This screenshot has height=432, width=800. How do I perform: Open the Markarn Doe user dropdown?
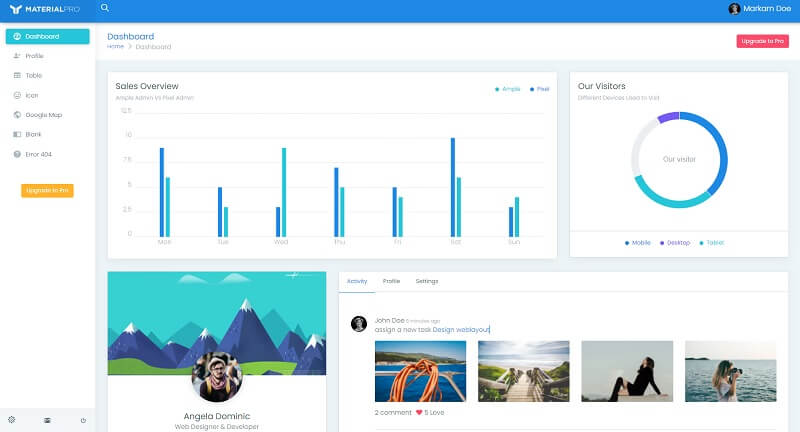click(758, 9)
